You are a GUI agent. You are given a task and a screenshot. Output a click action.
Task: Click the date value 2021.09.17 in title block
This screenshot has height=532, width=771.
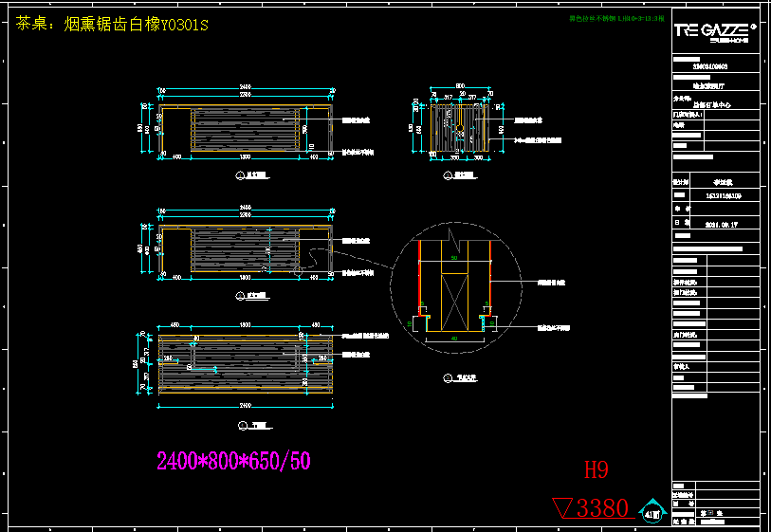pyautogui.click(x=724, y=227)
